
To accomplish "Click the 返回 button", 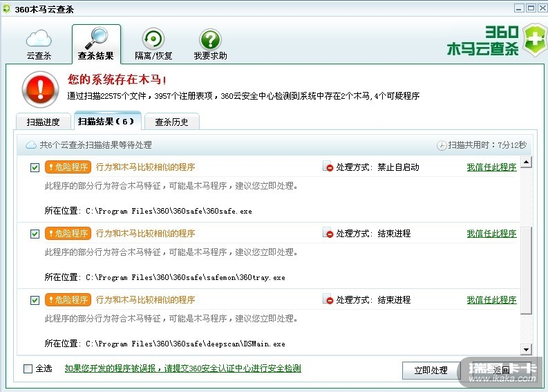I will point(502,370).
